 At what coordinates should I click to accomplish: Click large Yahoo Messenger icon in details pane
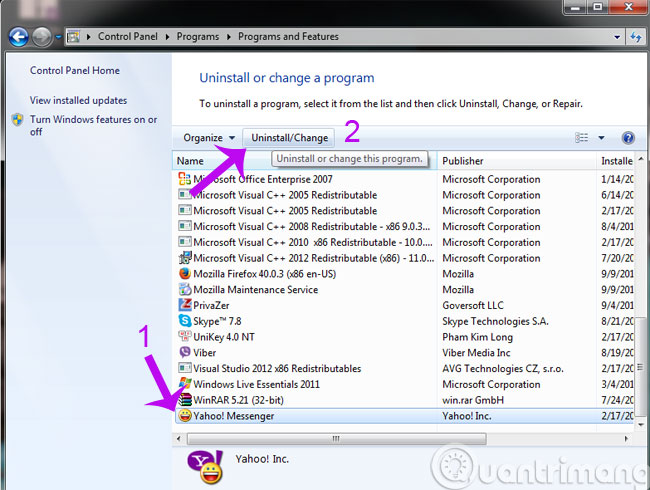[205, 467]
